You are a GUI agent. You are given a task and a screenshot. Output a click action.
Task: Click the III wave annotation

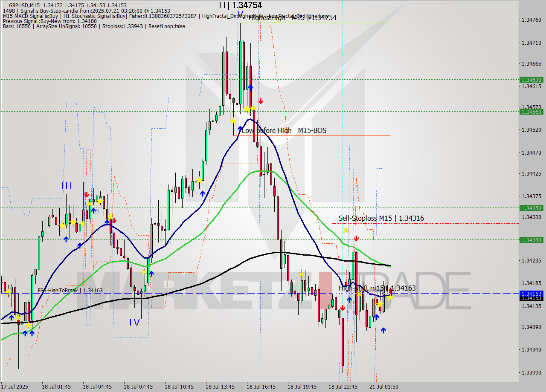67,185
